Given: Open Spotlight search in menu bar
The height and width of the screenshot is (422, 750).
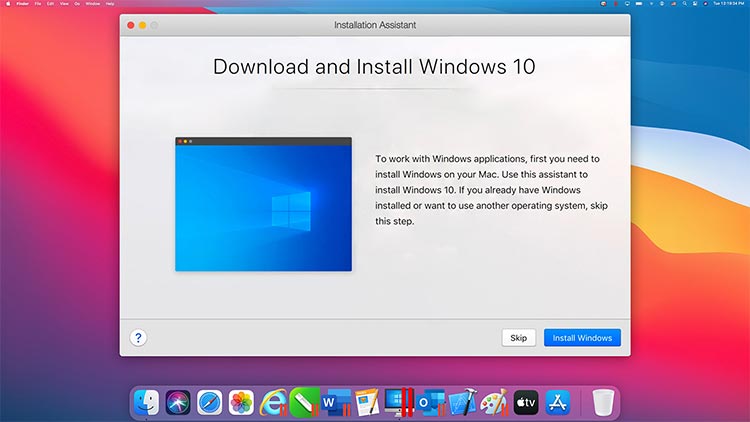Looking at the screenshot, I should [x=684, y=3].
